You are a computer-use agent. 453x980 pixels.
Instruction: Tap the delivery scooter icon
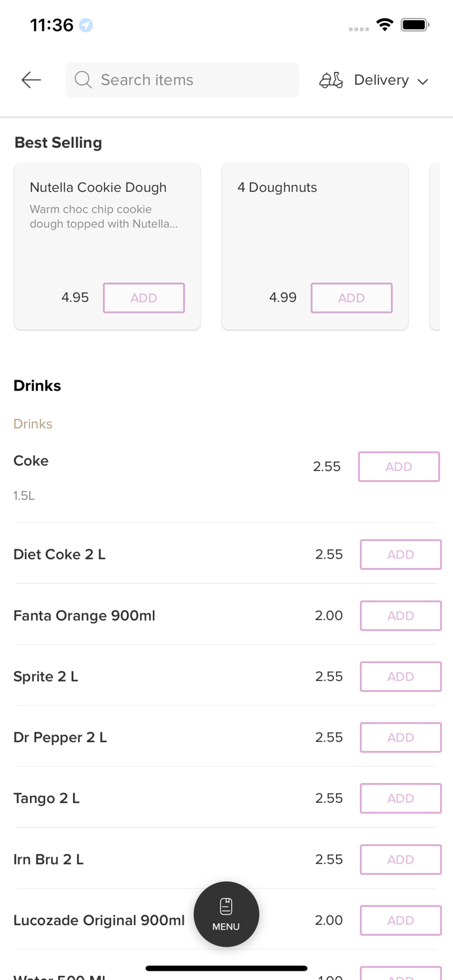331,80
